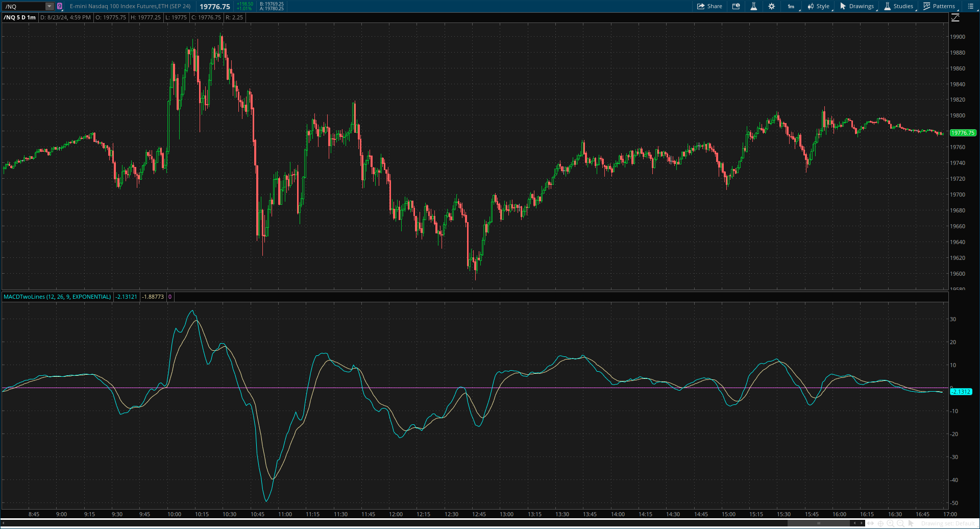The image size is (980, 529).
Task: Click the horizontal scrollbar thumb
Action: [x=819, y=523]
